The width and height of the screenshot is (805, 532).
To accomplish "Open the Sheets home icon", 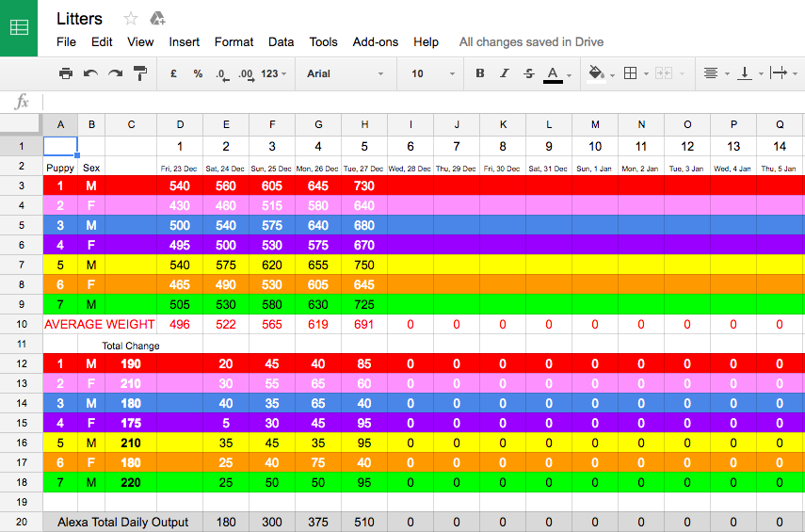I will click(19, 27).
